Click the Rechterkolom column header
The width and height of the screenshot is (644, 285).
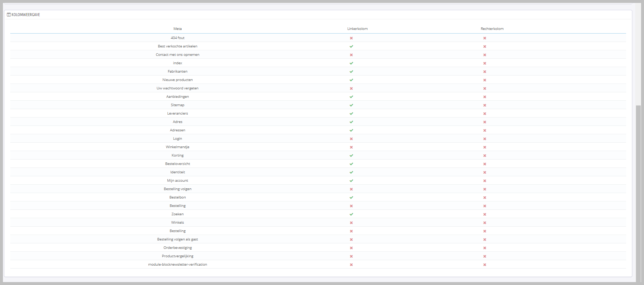tap(492, 29)
